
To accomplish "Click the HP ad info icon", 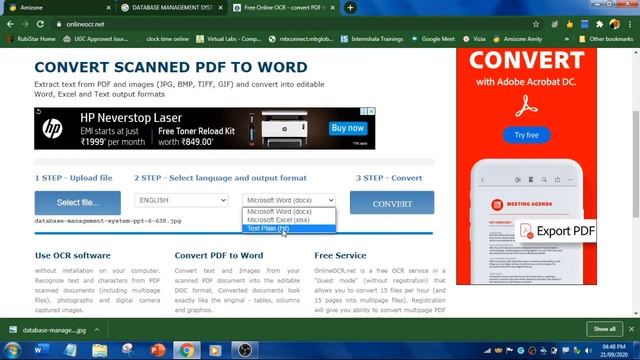I will click(363, 111).
